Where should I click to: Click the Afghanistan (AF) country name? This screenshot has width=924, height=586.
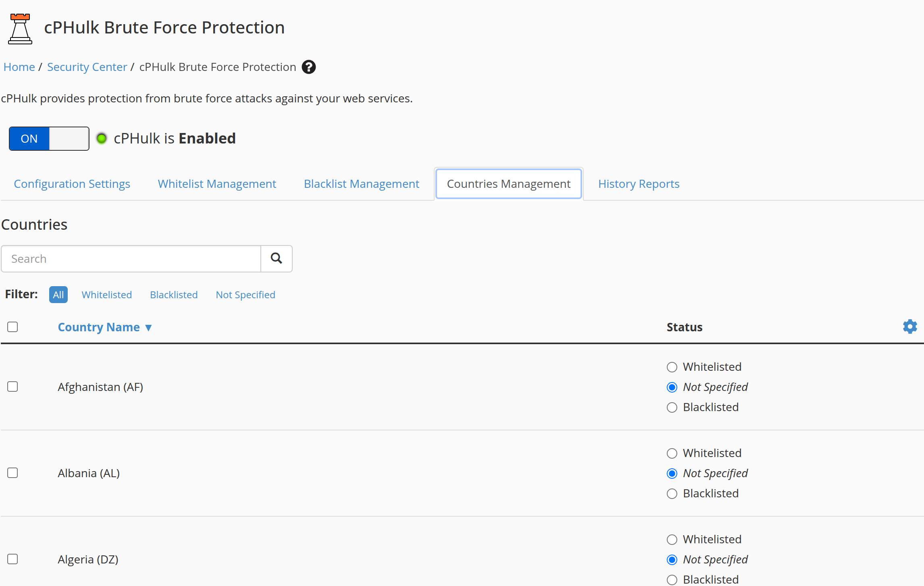pyautogui.click(x=100, y=387)
